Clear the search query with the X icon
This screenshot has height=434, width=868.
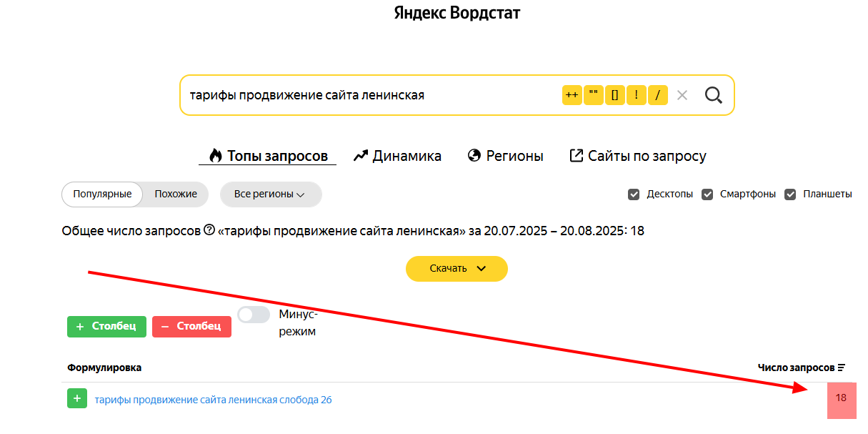coord(682,95)
